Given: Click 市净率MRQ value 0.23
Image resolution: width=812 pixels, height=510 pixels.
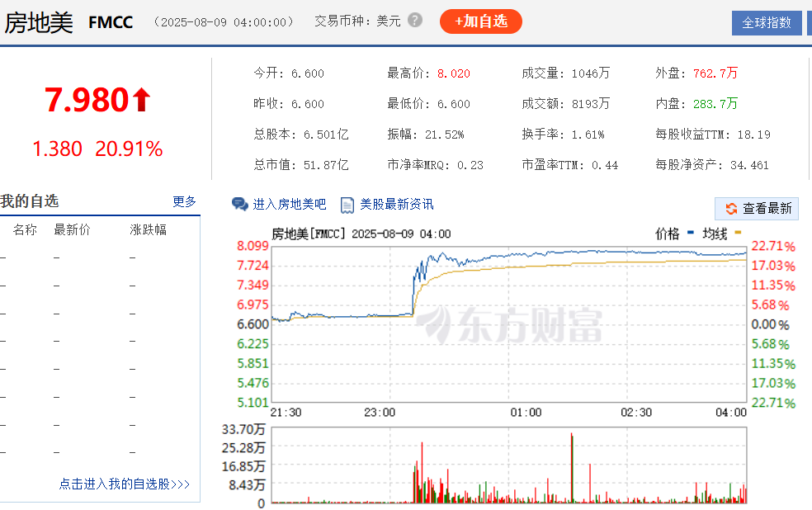Looking at the screenshot, I should pyautogui.click(x=470, y=165).
